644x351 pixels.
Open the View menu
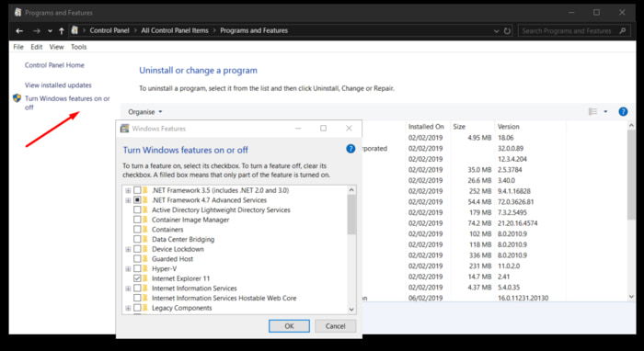click(x=56, y=47)
